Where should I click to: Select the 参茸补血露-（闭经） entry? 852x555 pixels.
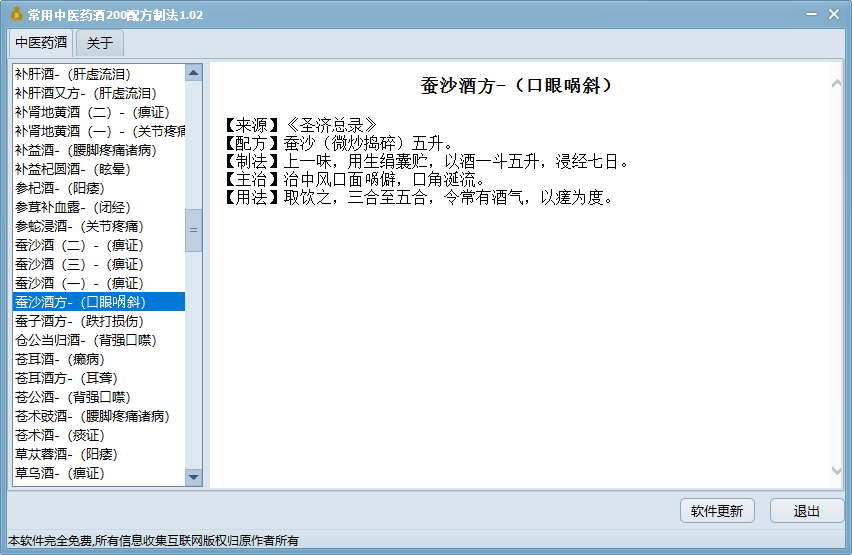73,207
